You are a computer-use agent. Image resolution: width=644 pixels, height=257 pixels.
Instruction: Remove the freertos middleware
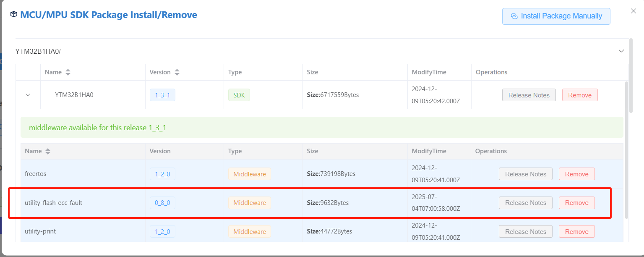[576, 174]
